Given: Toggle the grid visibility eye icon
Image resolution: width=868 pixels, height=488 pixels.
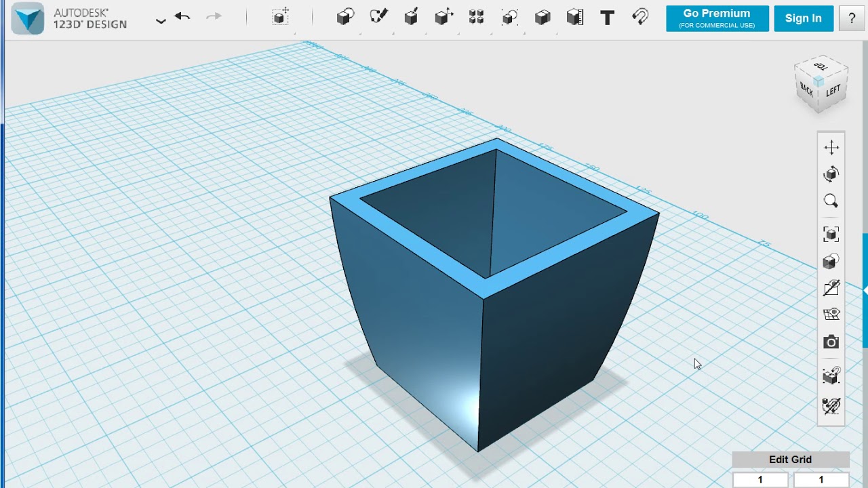Looking at the screenshot, I should 831,314.
